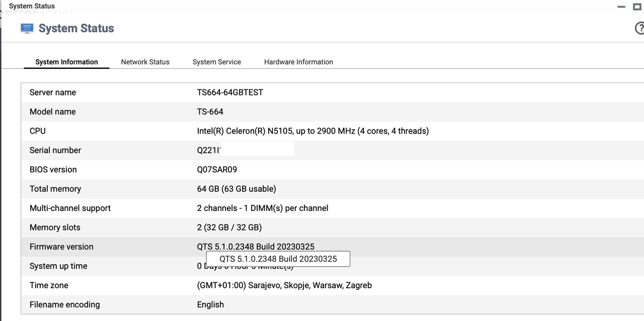Viewport: 644px width, 321px height.
Task: Select the Filename encoding English value
Action: coord(210,304)
